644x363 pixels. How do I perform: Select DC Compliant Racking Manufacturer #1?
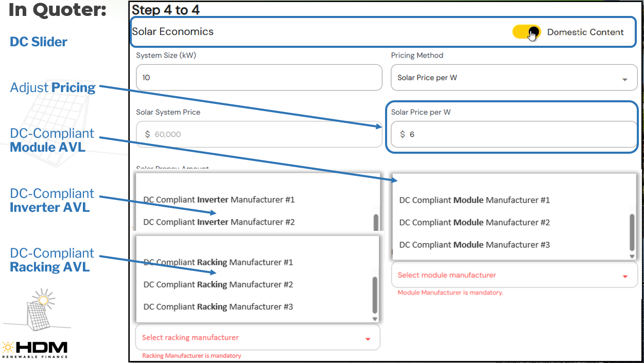pos(218,262)
